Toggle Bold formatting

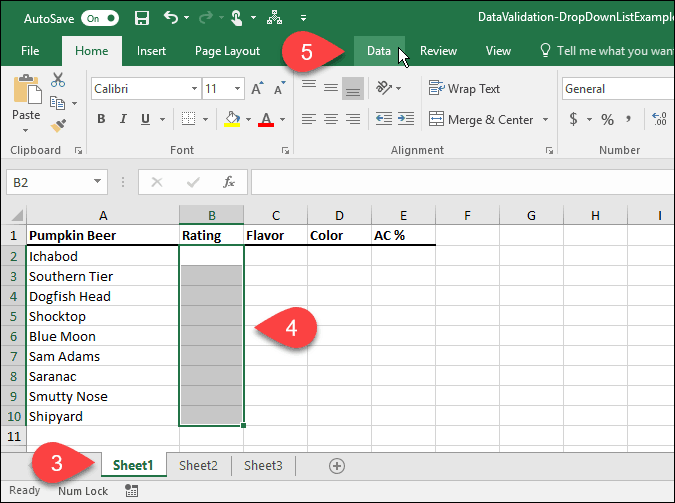101,119
